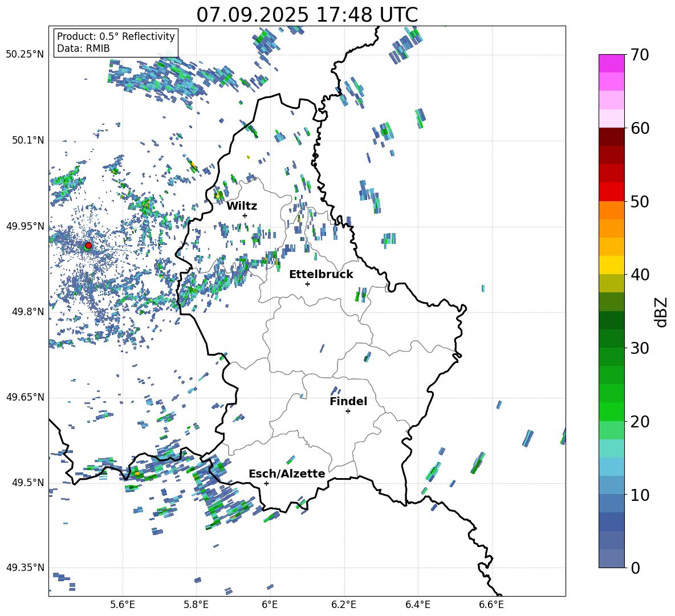This screenshot has height=616, width=675.
Task: Click the Wiltz station cross marker
Action: click(x=245, y=215)
